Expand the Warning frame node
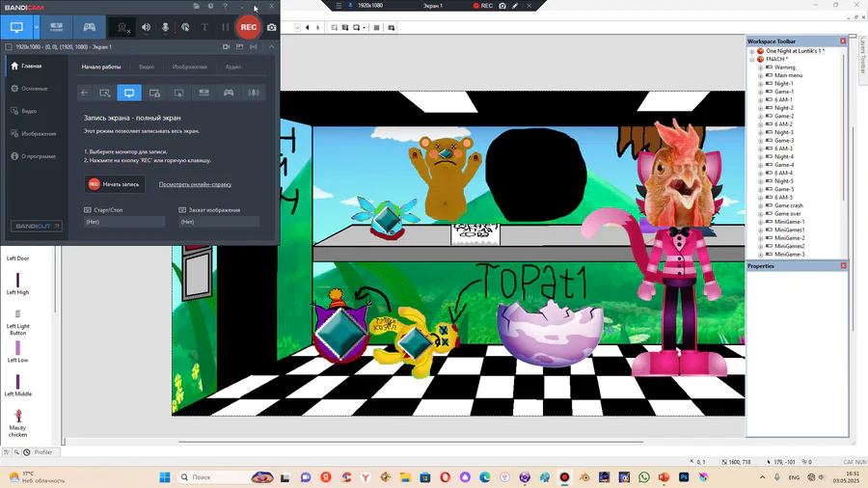The width and height of the screenshot is (868, 488). click(760, 68)
